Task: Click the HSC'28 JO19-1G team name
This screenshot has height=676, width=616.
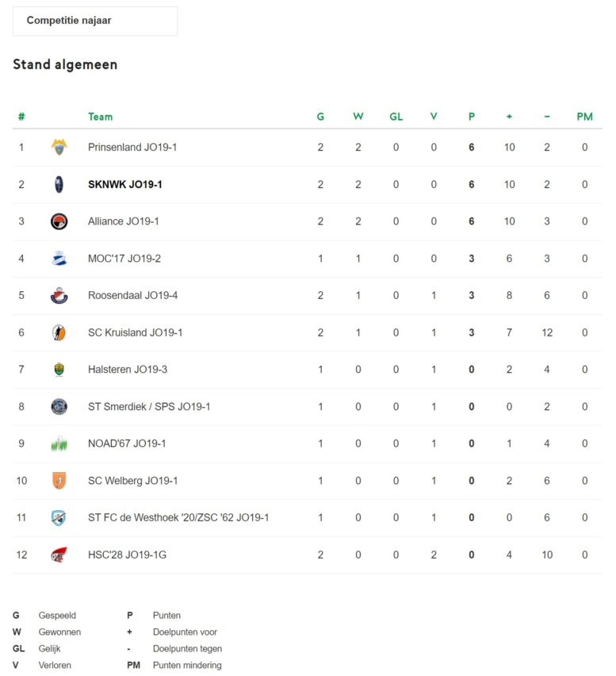Action: 127,555
